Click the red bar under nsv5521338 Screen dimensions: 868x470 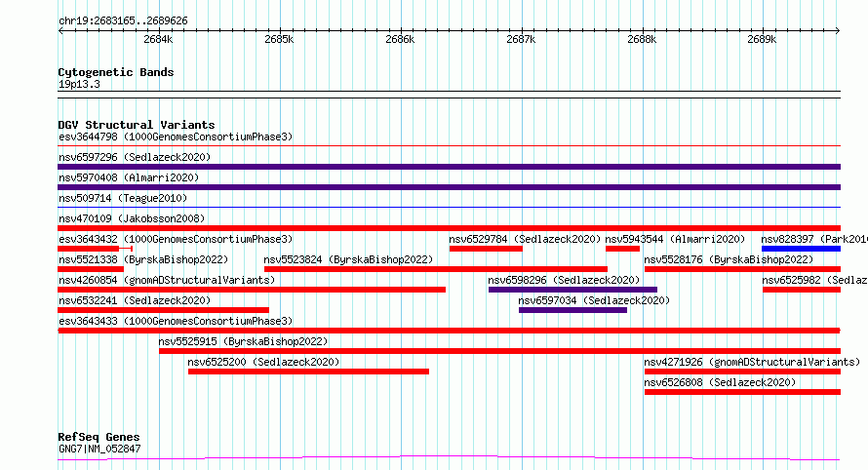(x=91, y=269)
